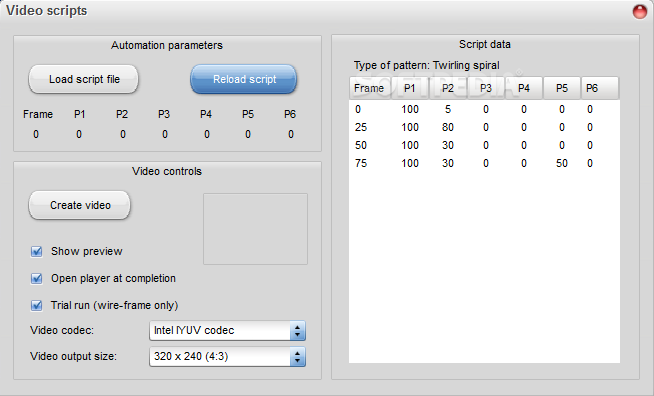Select the frame 50 script row
This screenshot has width=654, height=396.
(x=484, y=145)
